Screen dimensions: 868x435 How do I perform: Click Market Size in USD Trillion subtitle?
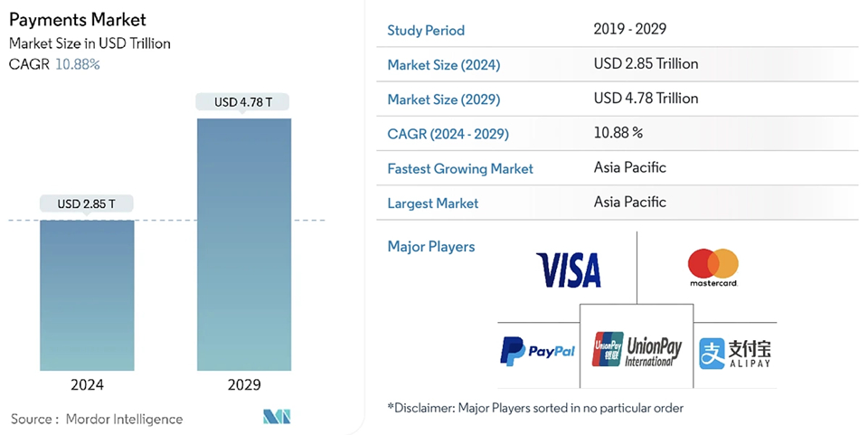(90, 43)
